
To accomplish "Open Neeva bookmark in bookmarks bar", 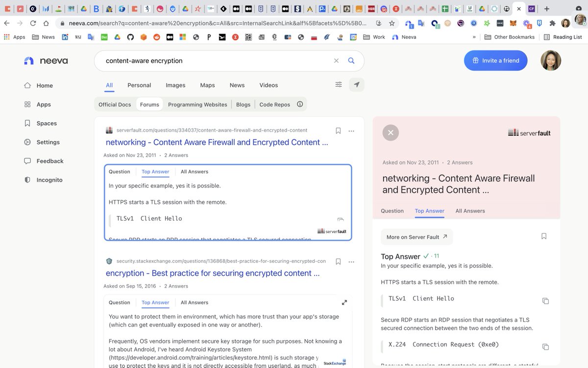I will (x=404, y=37).
